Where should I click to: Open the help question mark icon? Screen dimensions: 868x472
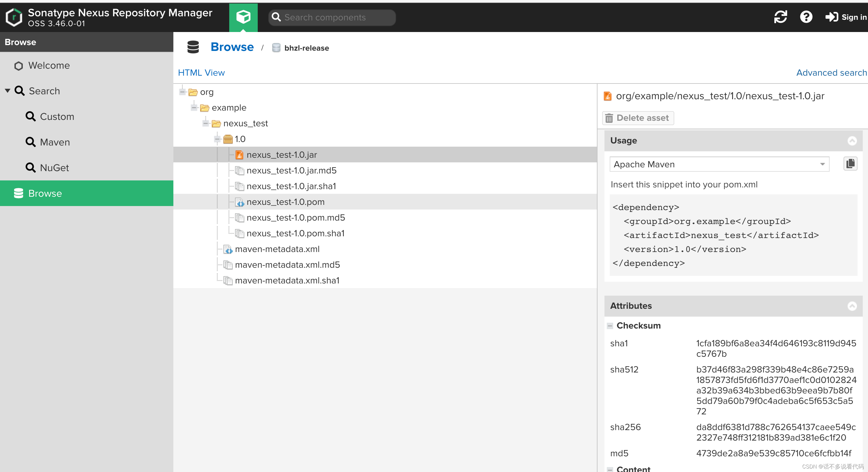pyautogui.click(x=806, y=17)
